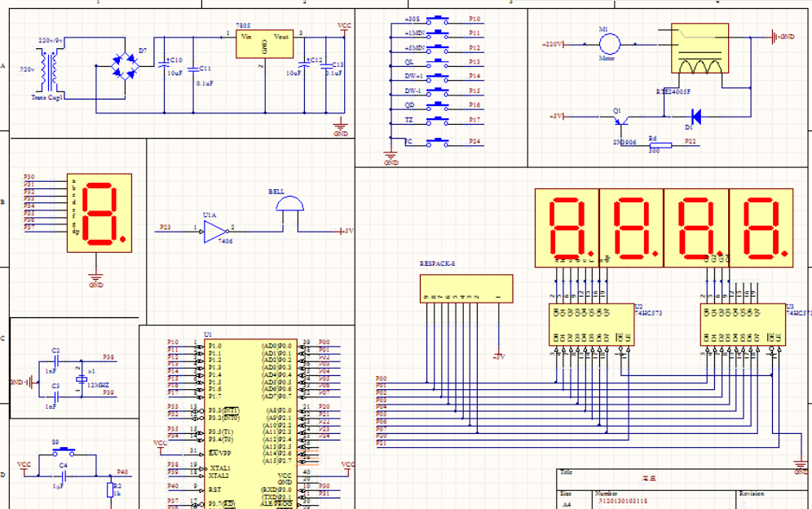Screen dimensions: 812x509
Task: Select capacitor C11 0.1uF
Action: pos(193,69)
